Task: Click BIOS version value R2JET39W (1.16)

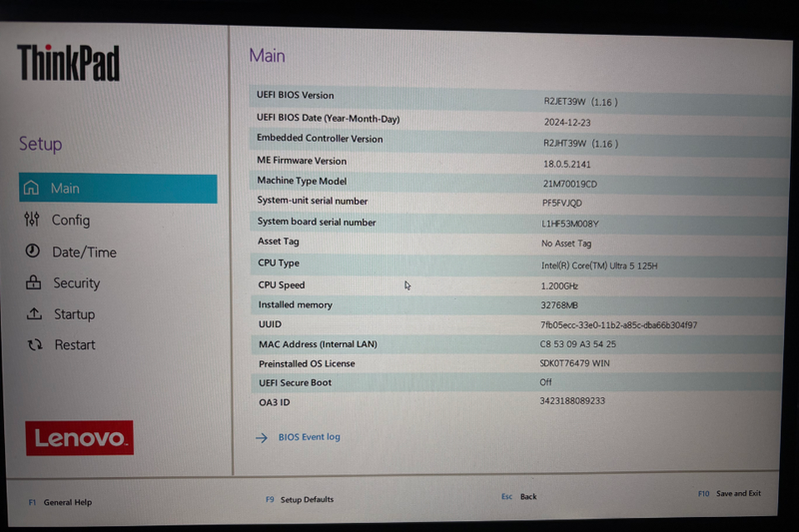Action: click(580, 102)
